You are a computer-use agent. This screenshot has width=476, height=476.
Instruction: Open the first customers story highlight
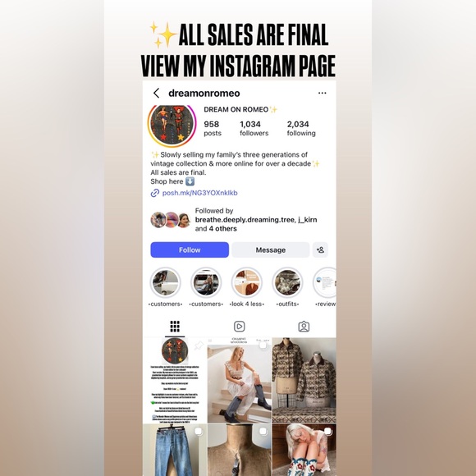[x=166, y=282]
